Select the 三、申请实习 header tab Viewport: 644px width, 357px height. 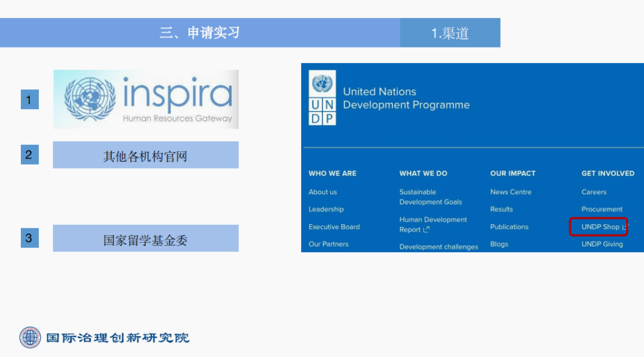click(x=200, y=33)
